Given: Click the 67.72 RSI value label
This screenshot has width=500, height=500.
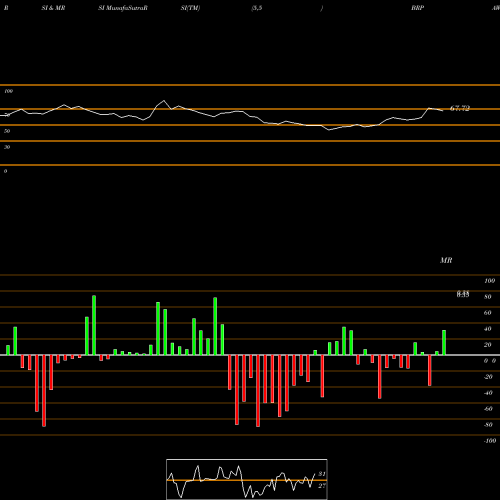Looking at the screenshot, I should (x=460, y=108).
